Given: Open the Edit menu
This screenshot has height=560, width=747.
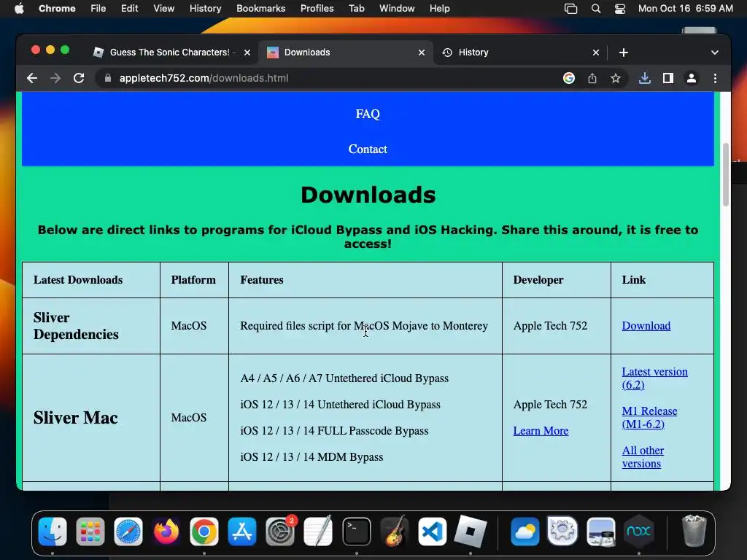Looking at the screenshot, I should (x=129, y=9).
